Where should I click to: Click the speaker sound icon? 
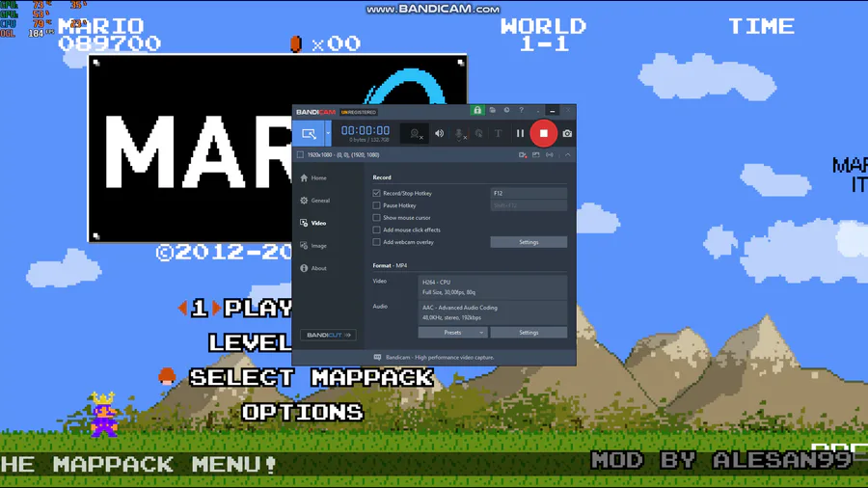point(439,133)
